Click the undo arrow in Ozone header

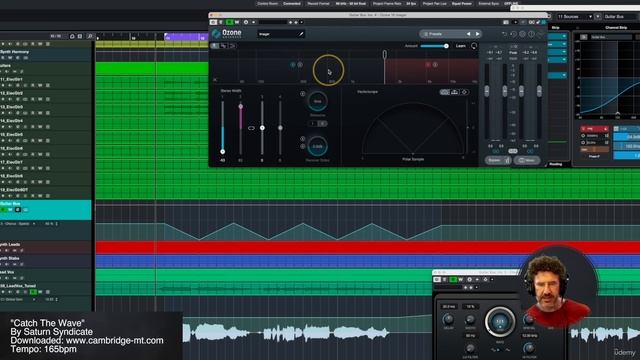point(504,34)
